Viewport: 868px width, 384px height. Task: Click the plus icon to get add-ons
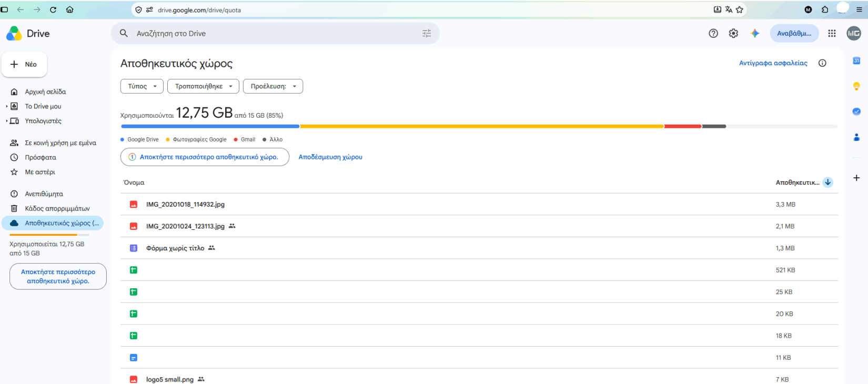point(856,178)
